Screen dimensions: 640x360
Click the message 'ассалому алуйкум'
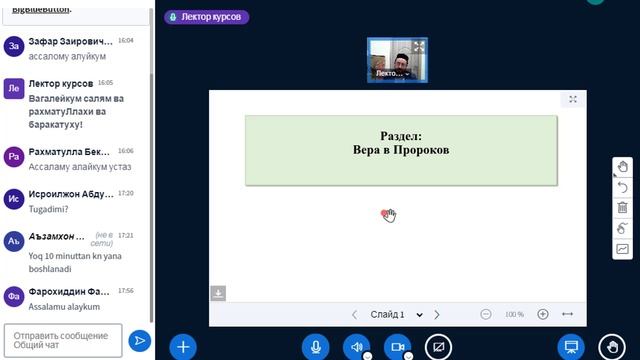[67, 56]
